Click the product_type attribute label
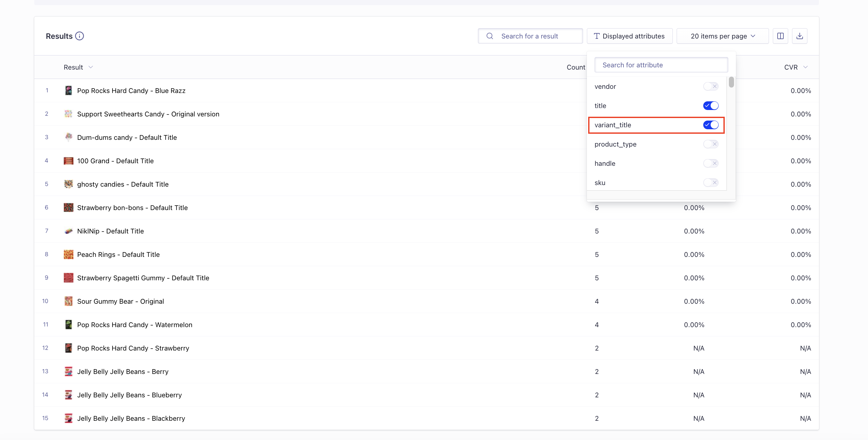Viewport: 868px width, 440px height. point(615,144)
